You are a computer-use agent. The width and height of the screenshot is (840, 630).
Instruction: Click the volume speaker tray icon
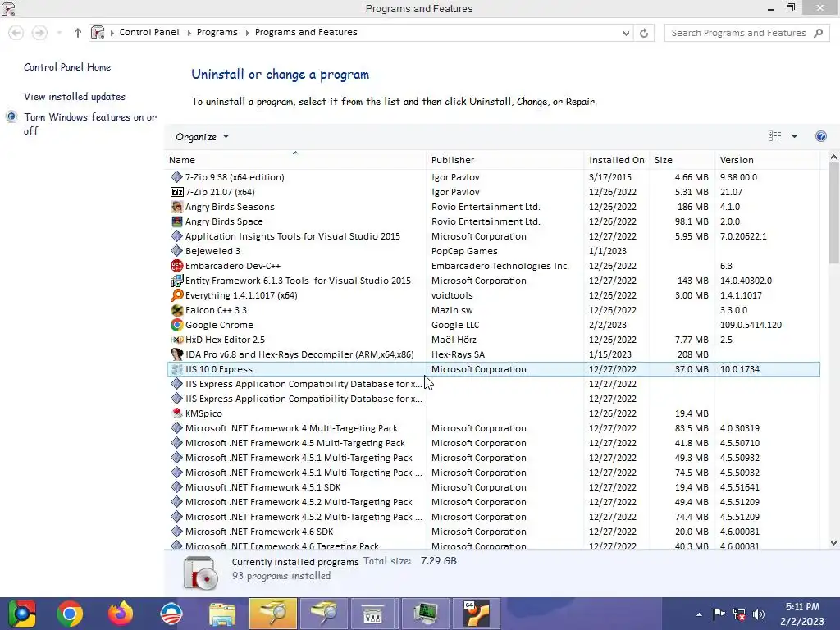(759, 614)
